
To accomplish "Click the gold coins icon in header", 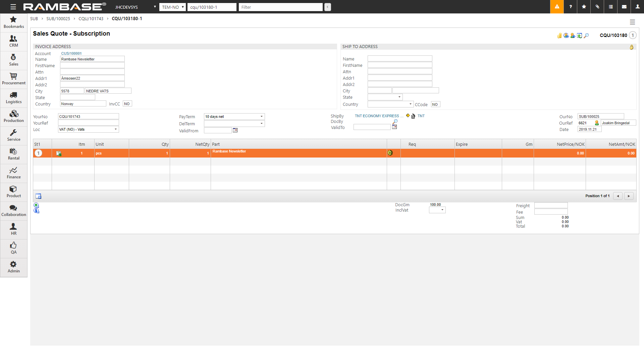I will 559,36.
